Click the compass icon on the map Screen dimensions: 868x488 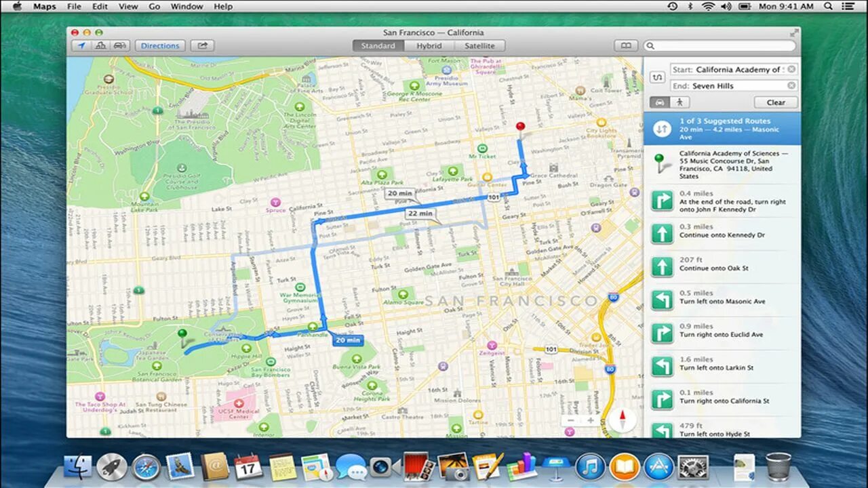pos(623,420)
